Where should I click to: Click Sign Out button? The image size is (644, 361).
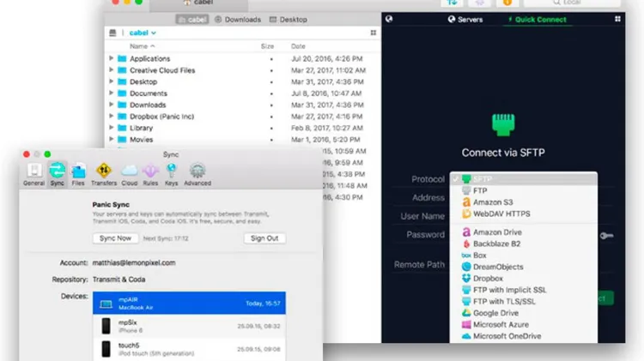click(x=264, y=238)
